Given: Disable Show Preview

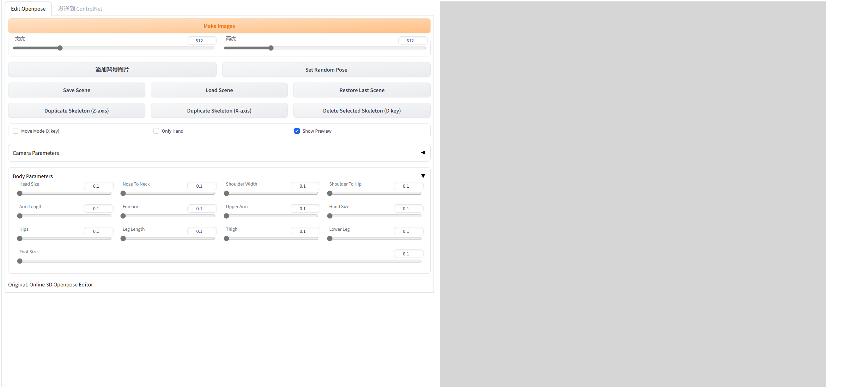Looking at the screenshot, I should click(297, 131).
